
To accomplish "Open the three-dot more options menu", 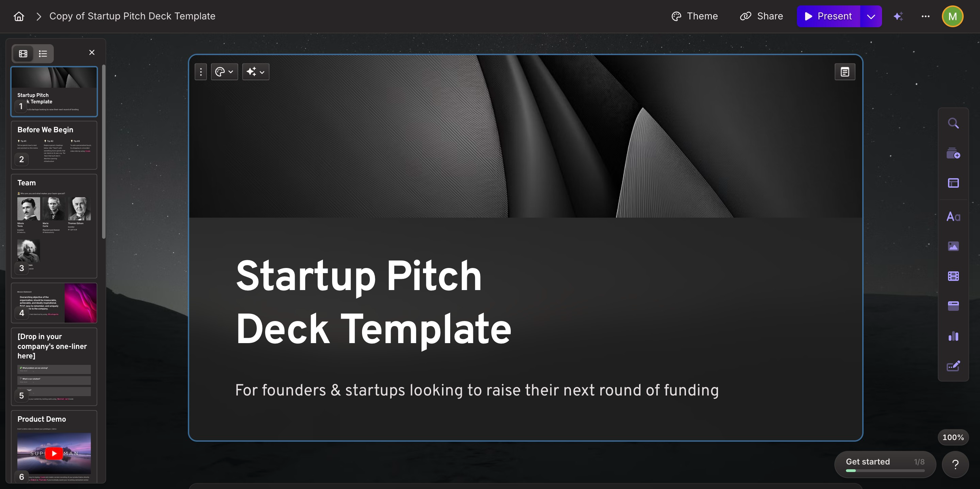I will (925, 16).
